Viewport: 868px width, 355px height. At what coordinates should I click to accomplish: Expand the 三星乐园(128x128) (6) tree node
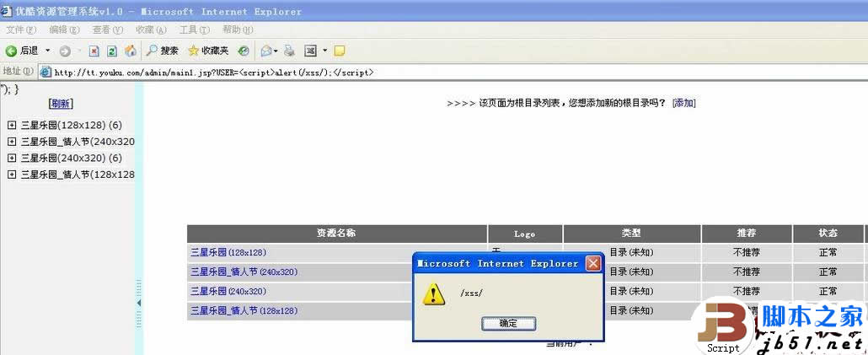12,125
